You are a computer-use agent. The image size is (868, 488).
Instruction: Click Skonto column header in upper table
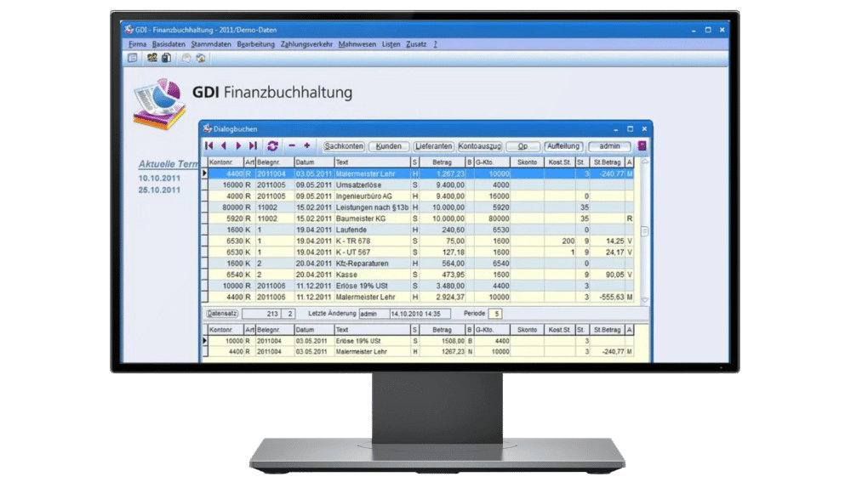pyautogui.click(x=527, y=162)
